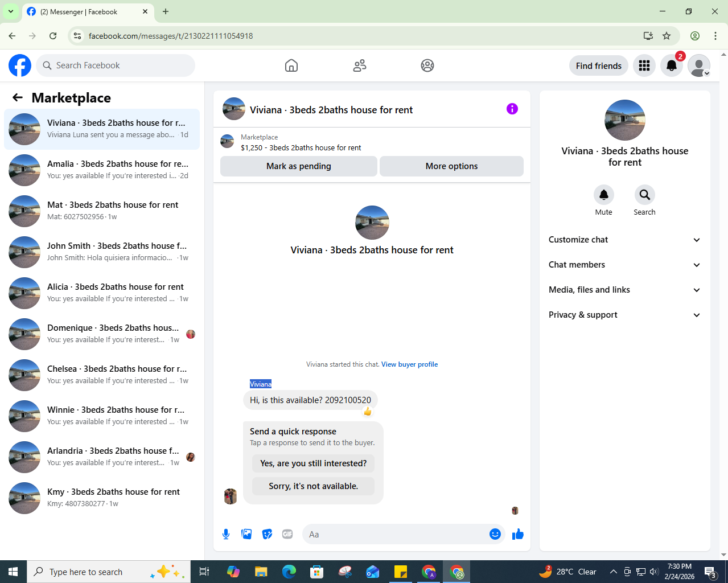Choose a sticker icon

(x=267, y=534)
